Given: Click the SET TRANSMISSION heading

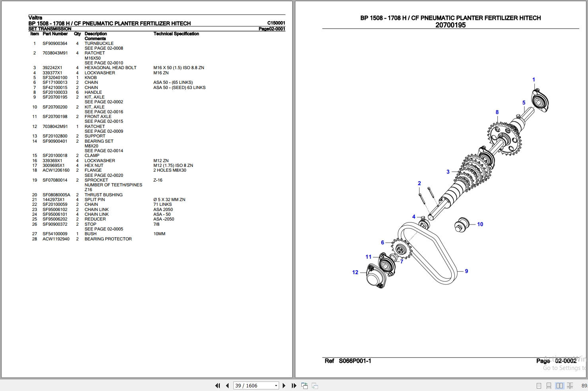Looking at the screenshot, I should coord(50,29).
